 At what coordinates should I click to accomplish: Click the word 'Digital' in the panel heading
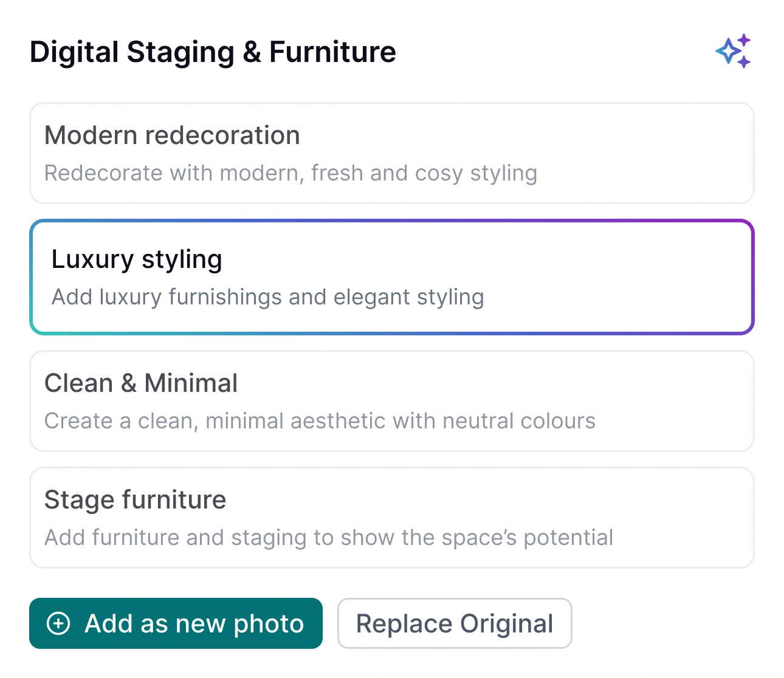tap(74, 52)
